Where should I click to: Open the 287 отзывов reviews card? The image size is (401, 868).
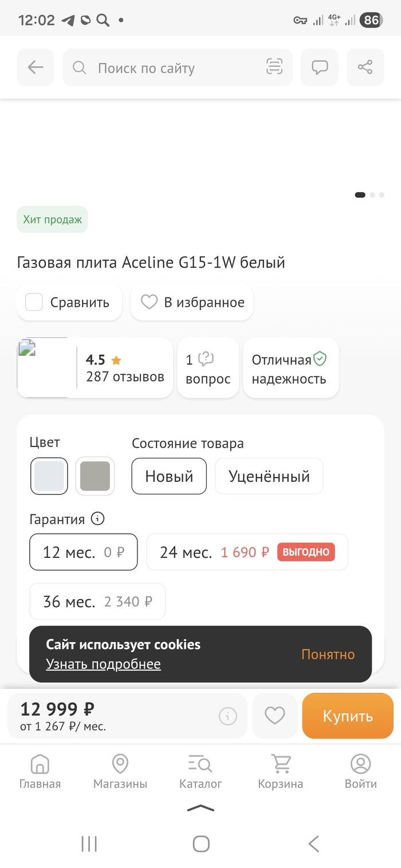(124, 368)
